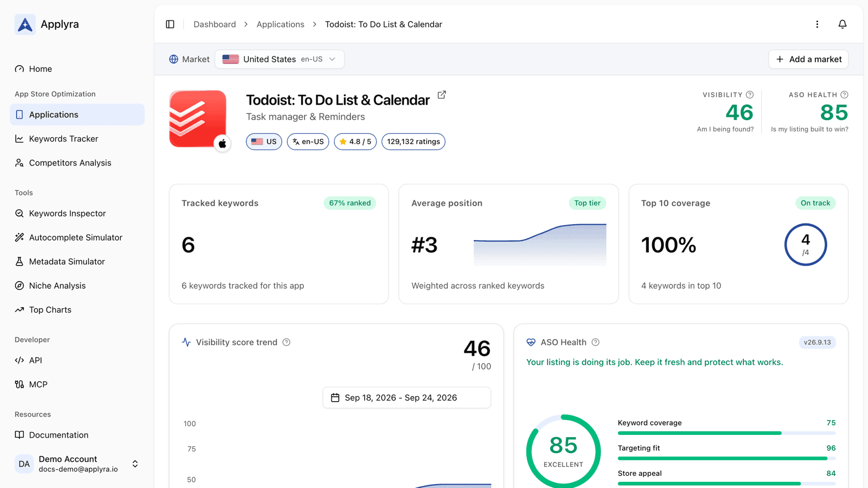Screen dimensions: 868x488
Task: Click the Market globe icon
Action: [x=174, y=59]
